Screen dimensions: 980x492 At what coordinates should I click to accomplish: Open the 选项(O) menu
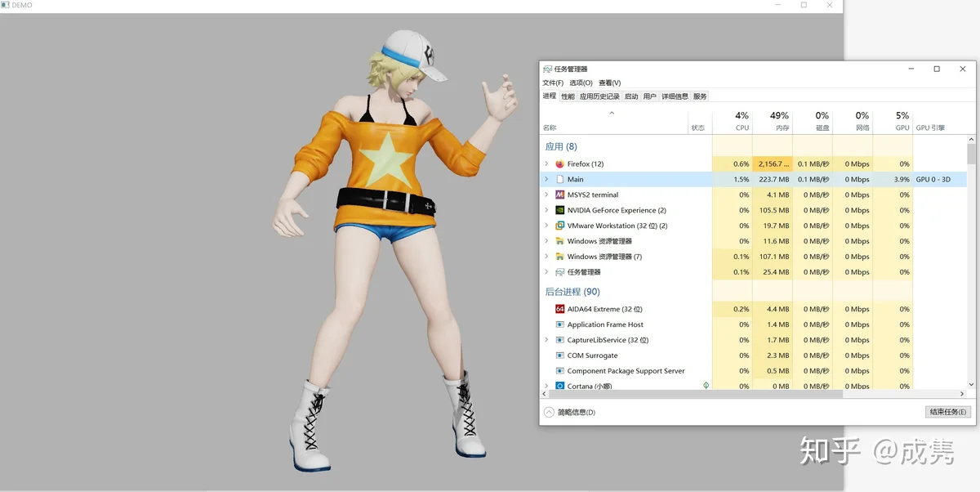(581, 83)
